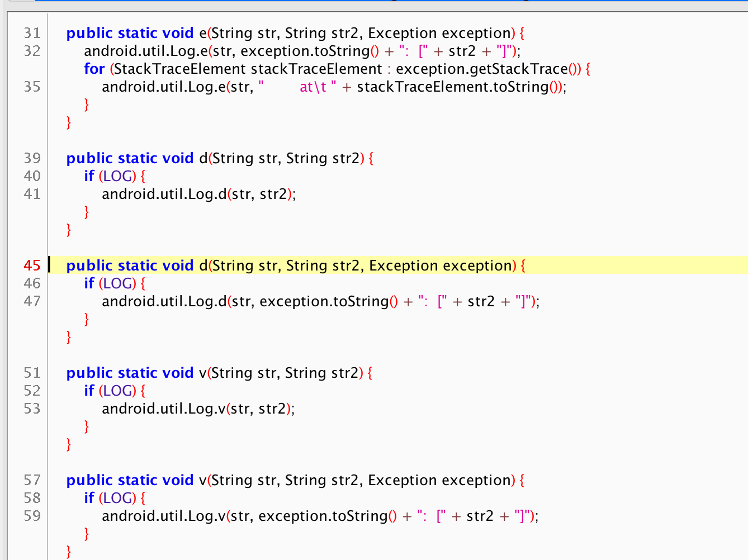The image size is (748, 560).
Task: Click android.util.Log.d call on line 41
Action: (x=164, y=194)
